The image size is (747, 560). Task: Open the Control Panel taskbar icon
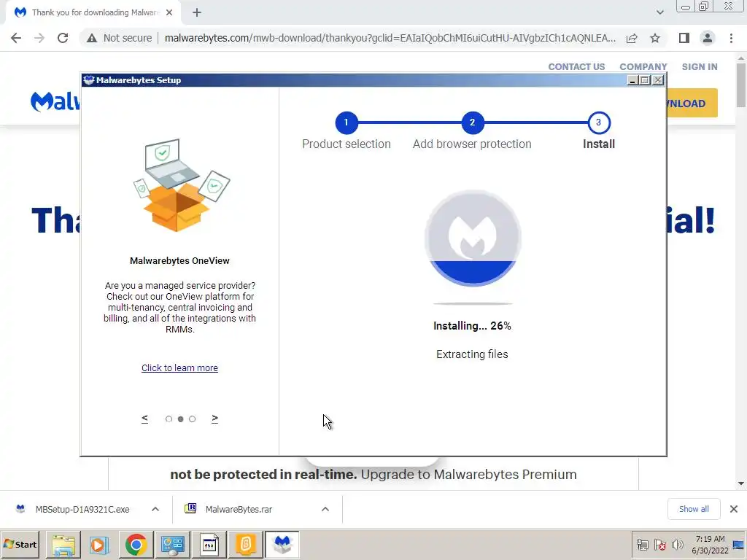pyautogui.click(x=172, y=545)
